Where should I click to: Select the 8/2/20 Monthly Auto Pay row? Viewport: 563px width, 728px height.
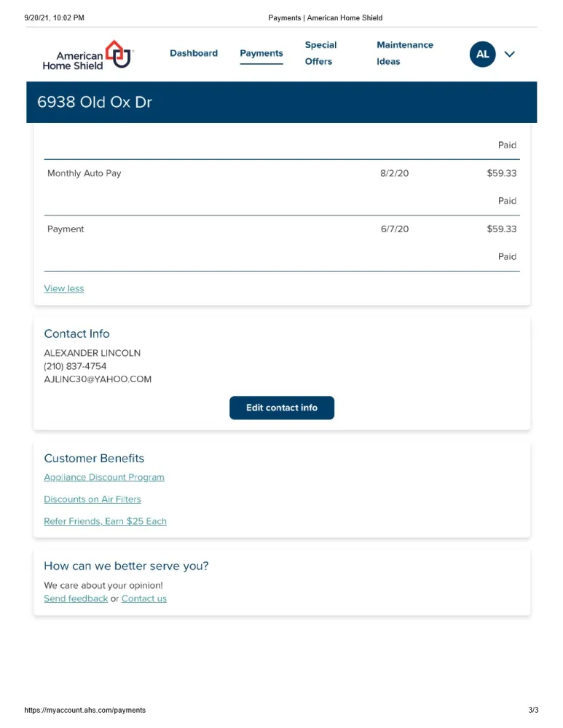[281, 174]
